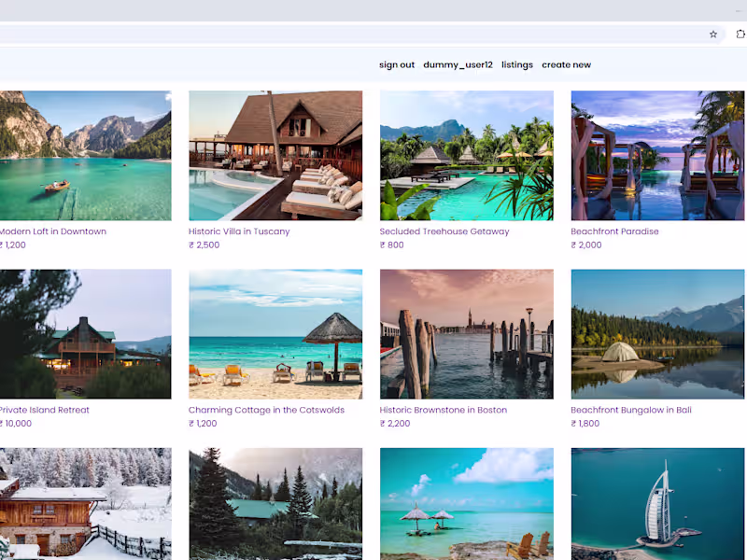Open the pine forest lake cabin photo
The width and height of the screenshot is (747, 560).
click(275, 504)
